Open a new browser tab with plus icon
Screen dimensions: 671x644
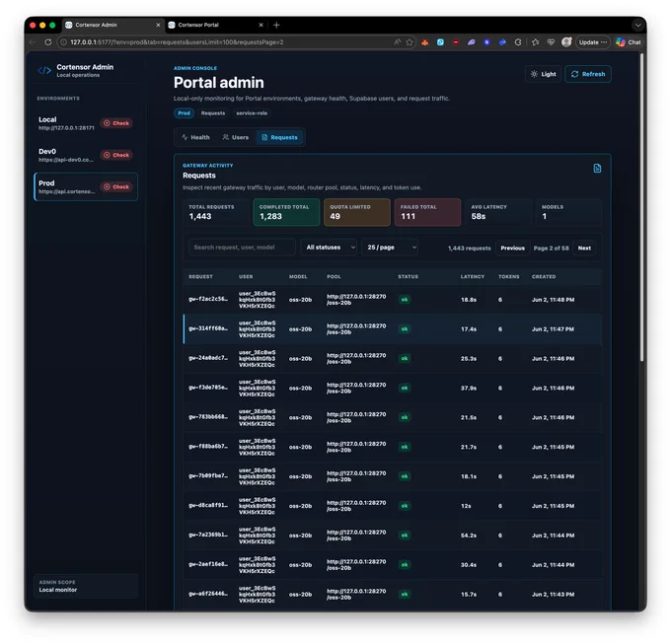pyautogui.click(x=276, y=25)
